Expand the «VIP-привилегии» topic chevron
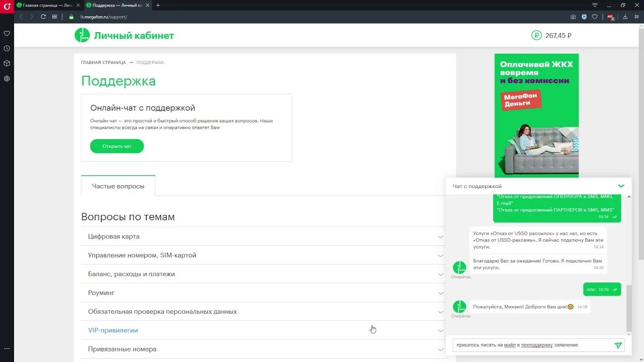The image size is (644, 362). coord(441,331)
